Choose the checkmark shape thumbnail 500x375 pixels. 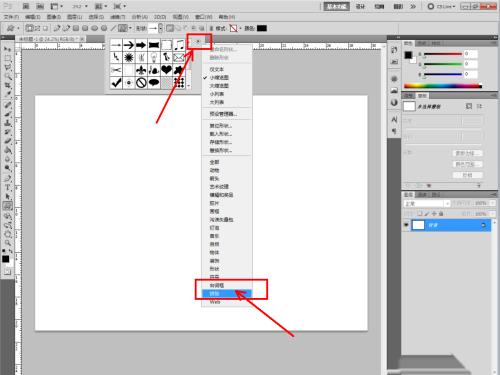pyautogui.click(x=116, y=83)
